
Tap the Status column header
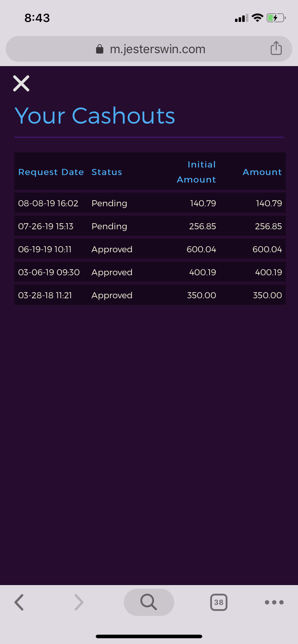[107, 172]
